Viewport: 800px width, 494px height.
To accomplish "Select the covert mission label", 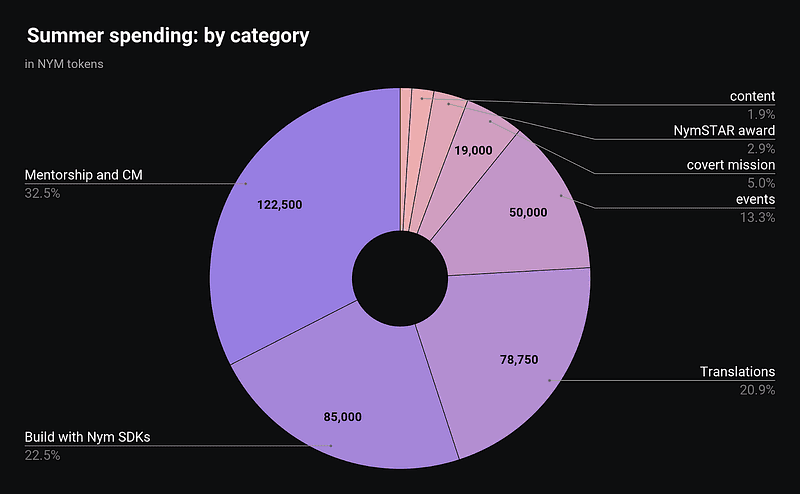I will 730,165.
